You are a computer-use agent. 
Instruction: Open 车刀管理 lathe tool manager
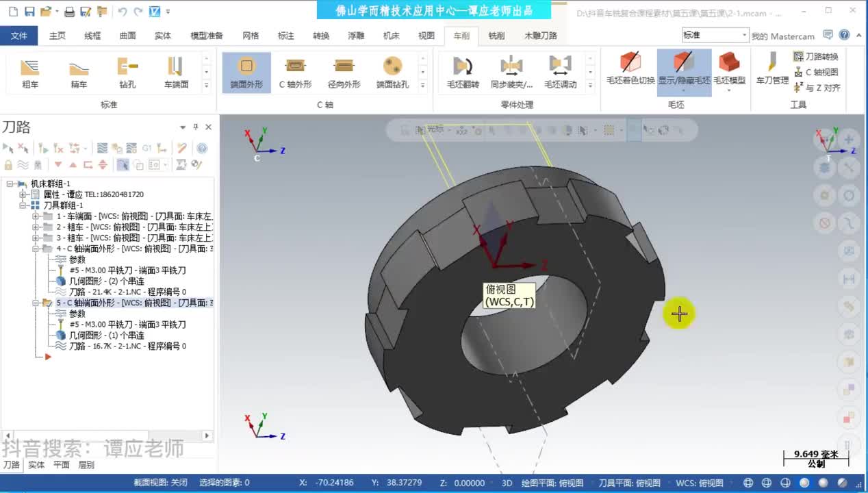pyautogui.click(x=772, y=68)
